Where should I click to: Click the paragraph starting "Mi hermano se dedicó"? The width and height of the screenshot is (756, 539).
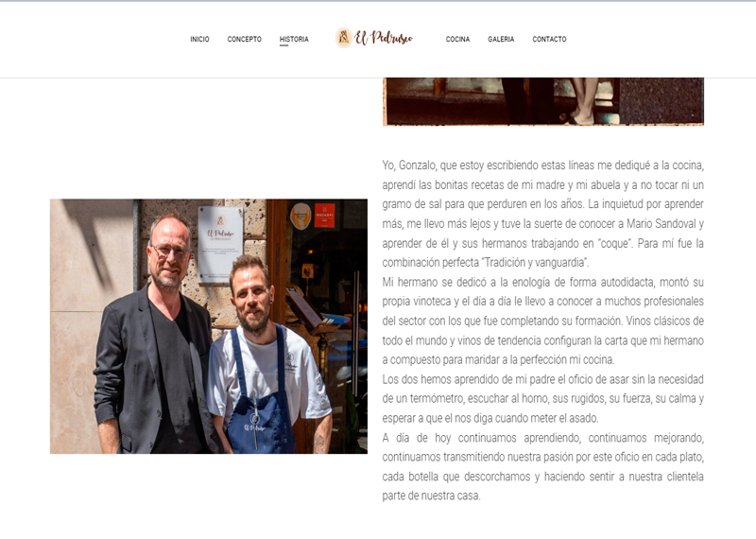point(542,321)
